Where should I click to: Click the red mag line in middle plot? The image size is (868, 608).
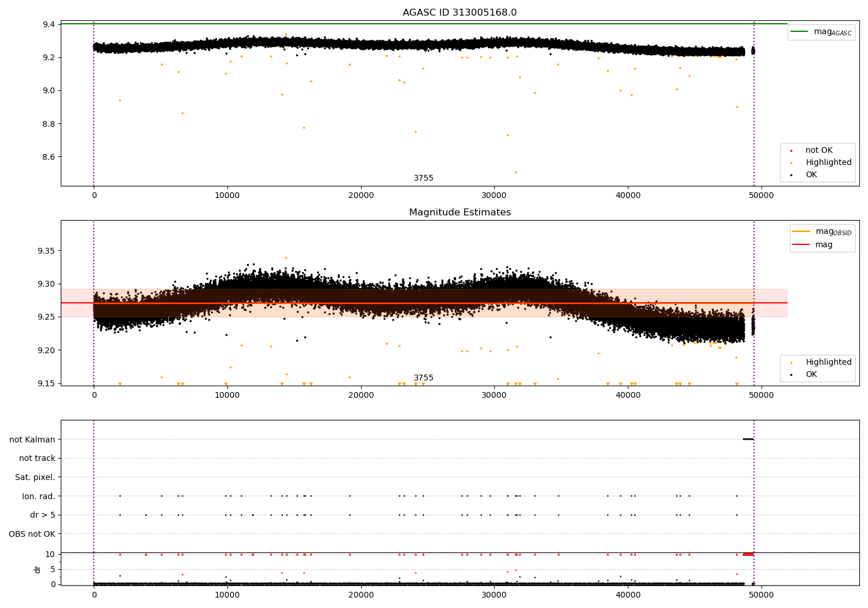pos(424,303)
